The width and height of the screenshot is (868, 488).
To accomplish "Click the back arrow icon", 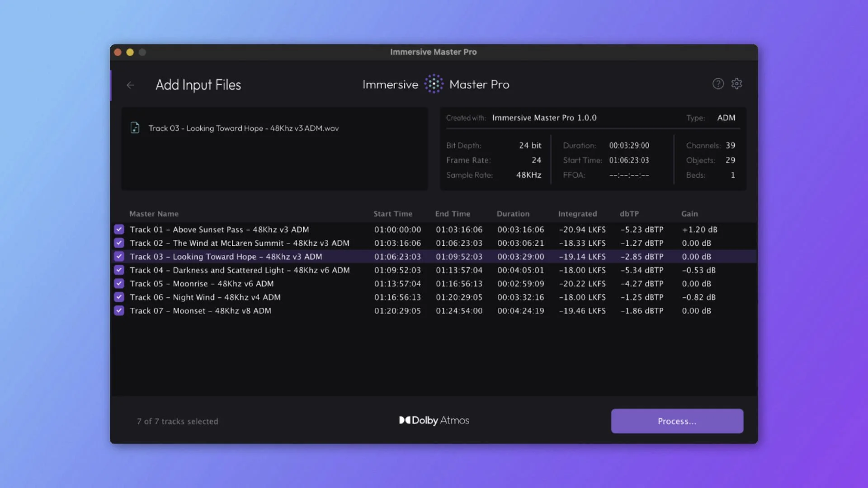I will 130,85.
